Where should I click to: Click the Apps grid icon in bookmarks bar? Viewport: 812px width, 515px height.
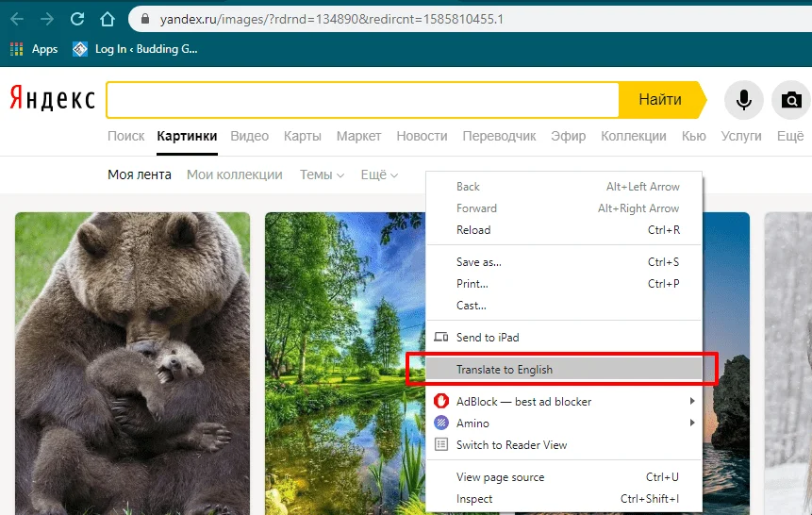point(17,49)
